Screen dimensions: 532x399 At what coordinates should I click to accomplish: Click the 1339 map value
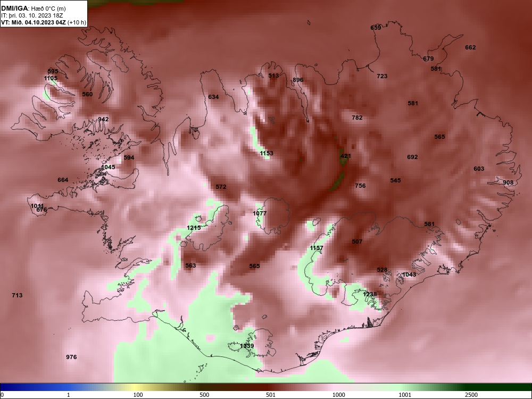[247, 346]
